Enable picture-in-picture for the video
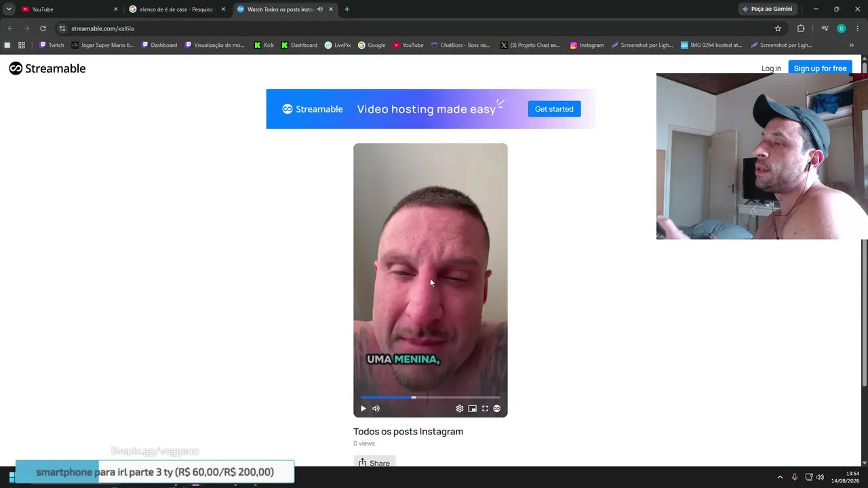Viewport: 868px width, 488px height. pos(472,409)
